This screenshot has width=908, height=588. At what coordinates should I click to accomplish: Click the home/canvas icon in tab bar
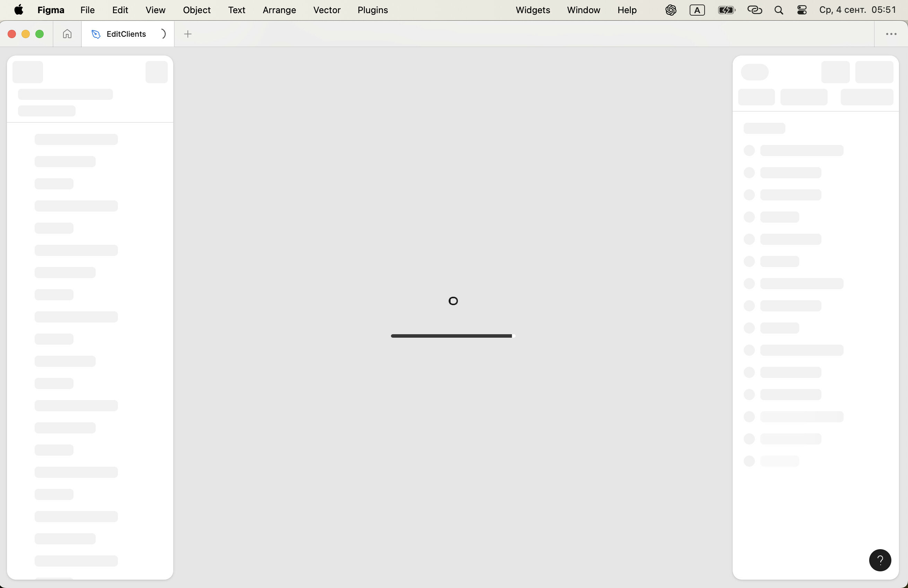(67, 34)
